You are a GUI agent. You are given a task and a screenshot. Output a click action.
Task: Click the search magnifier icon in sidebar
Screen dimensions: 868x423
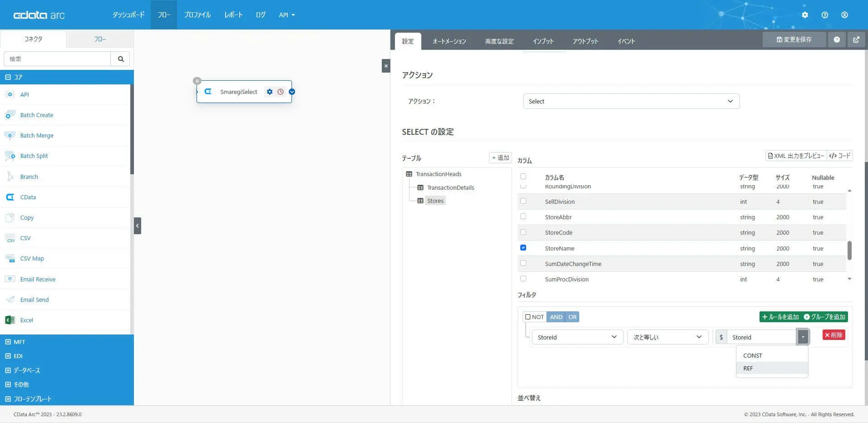click(120, 59)
